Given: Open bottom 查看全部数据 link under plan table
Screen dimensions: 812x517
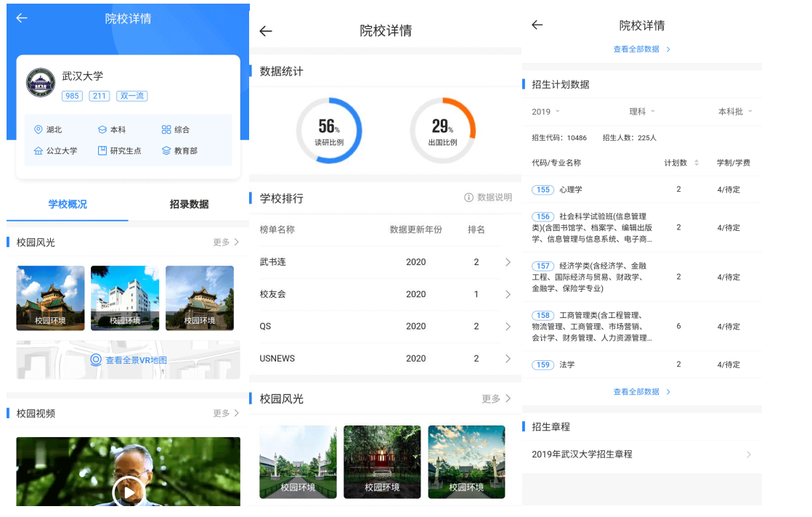Looking at the screenshot, I should point(641,392).
